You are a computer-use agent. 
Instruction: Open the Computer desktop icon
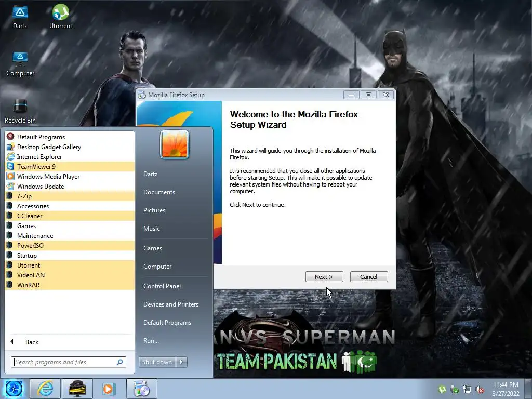click(x=20, y=64)
